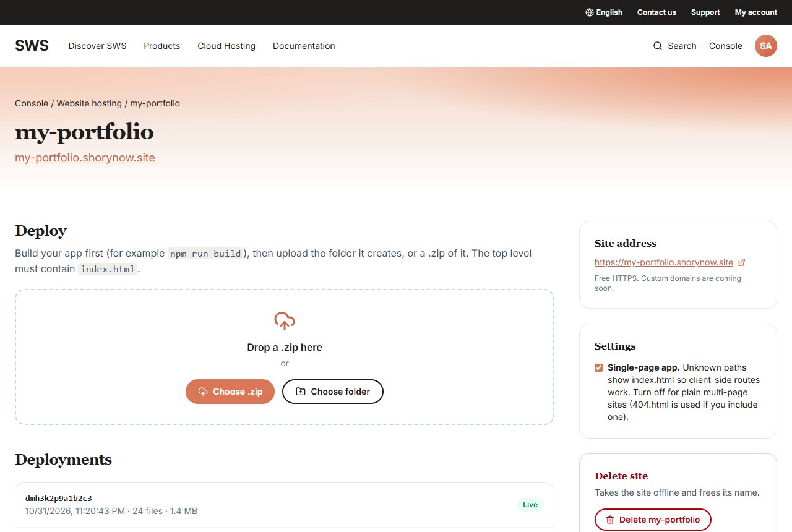Click the Website hosting breadcrumb
The width and height of the screenshot is (792, 532).
pos(89,103)
